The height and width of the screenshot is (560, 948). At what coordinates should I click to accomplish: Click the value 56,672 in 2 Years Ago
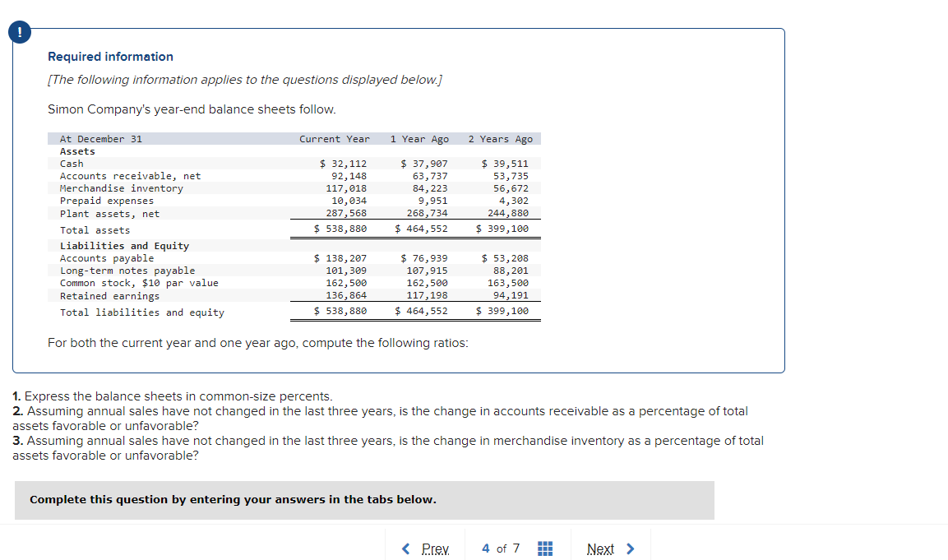511,188
